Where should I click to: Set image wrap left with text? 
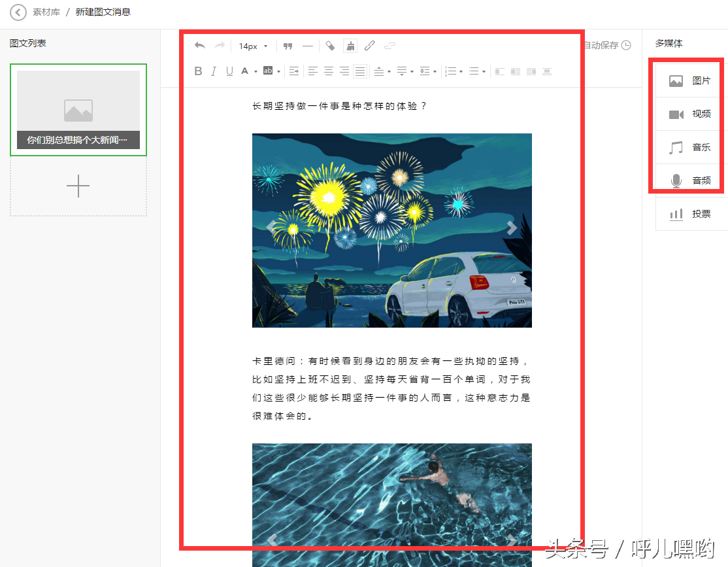click(x=516, y=71)
